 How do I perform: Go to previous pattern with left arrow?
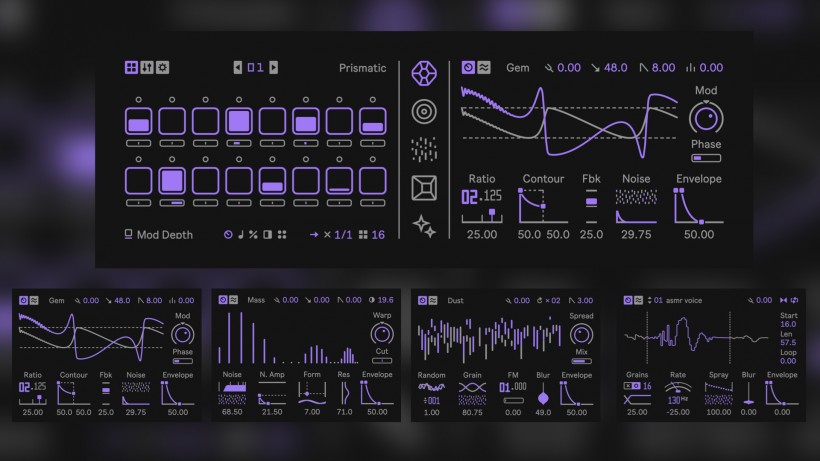pyautogui.click(x=238, y=68)
